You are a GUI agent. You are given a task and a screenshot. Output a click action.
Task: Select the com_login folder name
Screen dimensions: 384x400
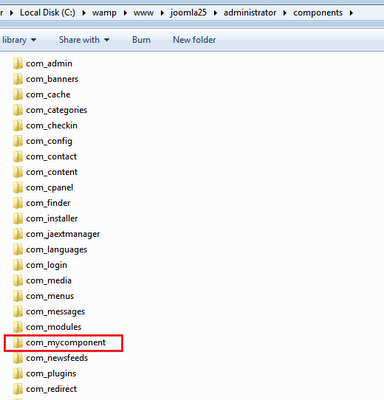(x=46, y=265)
